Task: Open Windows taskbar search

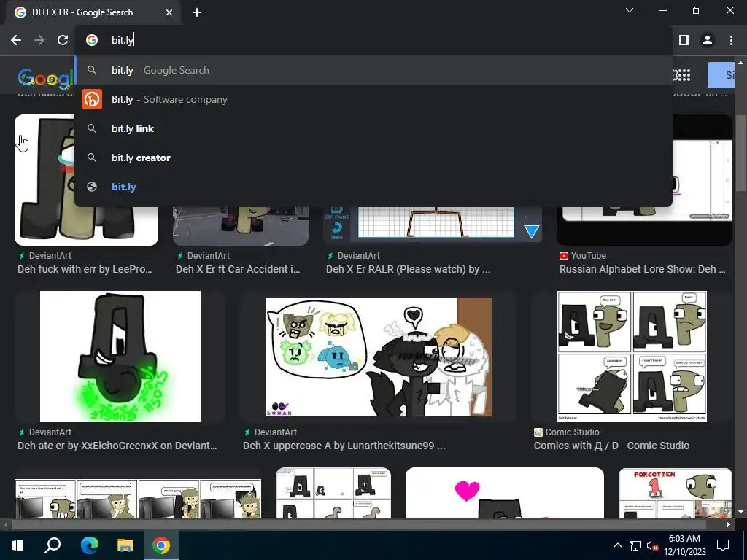Action: tap(53, 545)
